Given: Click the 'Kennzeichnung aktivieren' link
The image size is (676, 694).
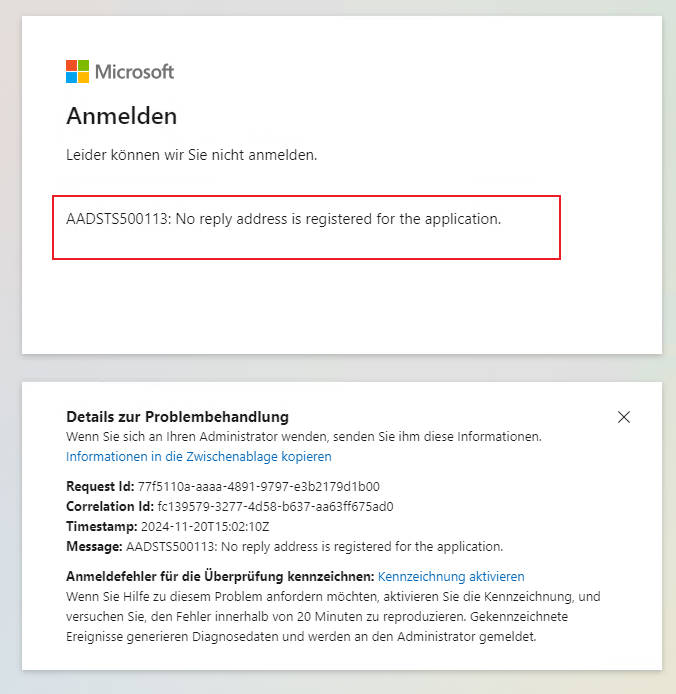Looking at the screenshot, I should (451, 576).
